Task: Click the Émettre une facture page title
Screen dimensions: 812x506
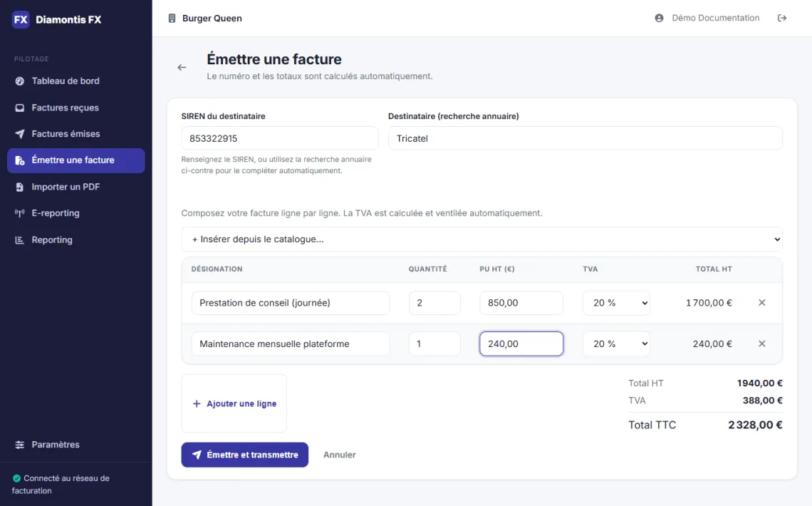Action: click(x=274, y=59)
